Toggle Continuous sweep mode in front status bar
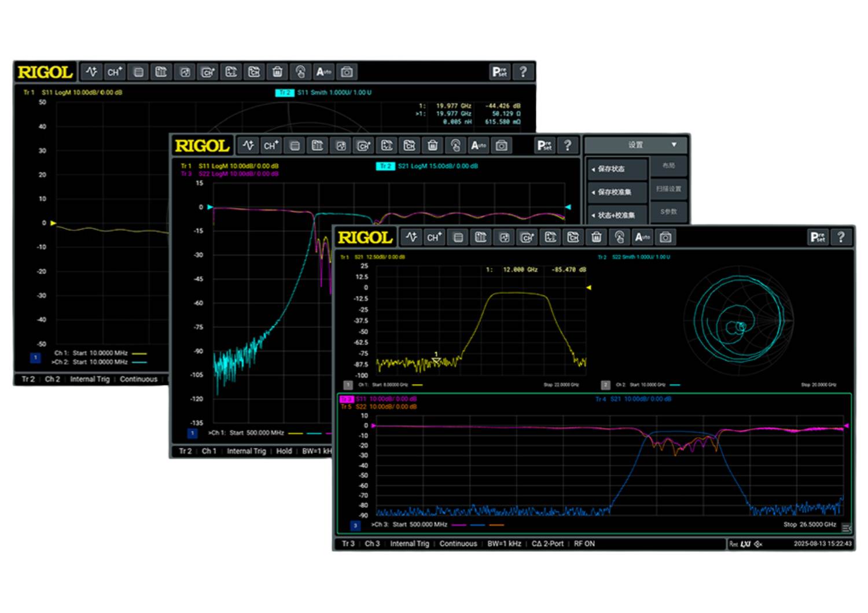This screenshot has height=613, width=868. pos(458,544)
